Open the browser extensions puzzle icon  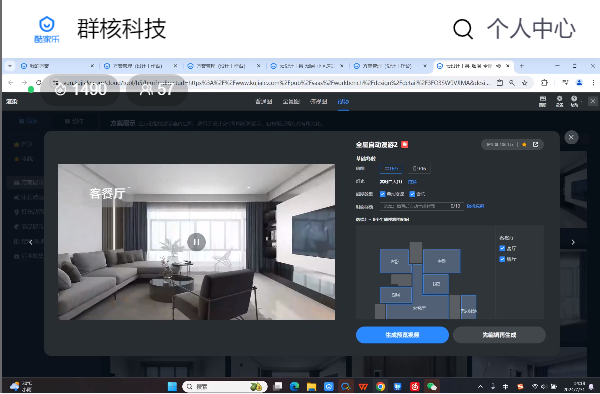tap(545, 83)
